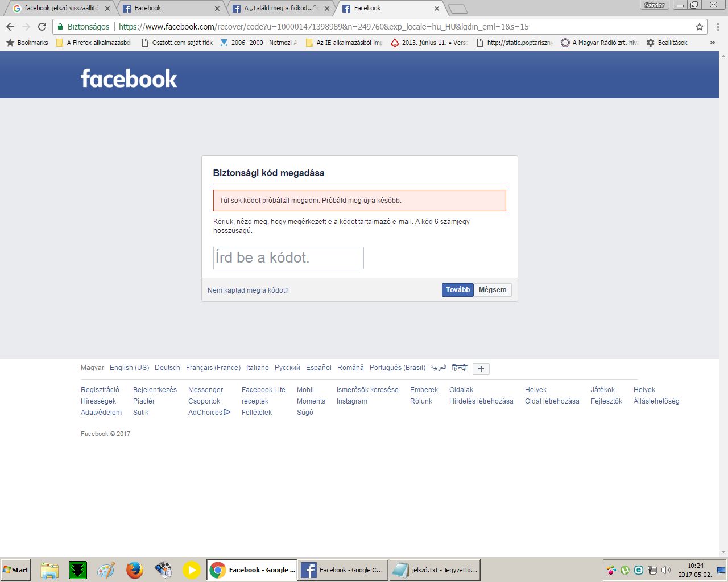Viewport: 728px width, 582px height.
Task: Switch to second Facebook tab
Action: pyautogui.click(x=171, y=8)
